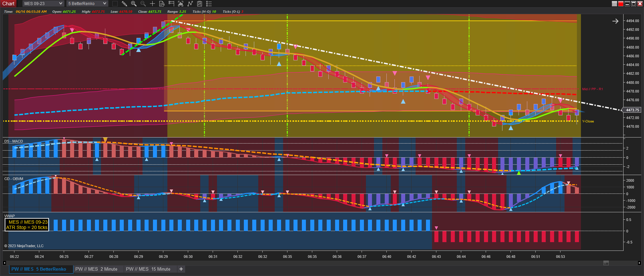Image resolution: width=644 pixels, height=276 pixels.
Task: Click the ATR Stop = 20 ticks box
Action: tap(27, 225)
